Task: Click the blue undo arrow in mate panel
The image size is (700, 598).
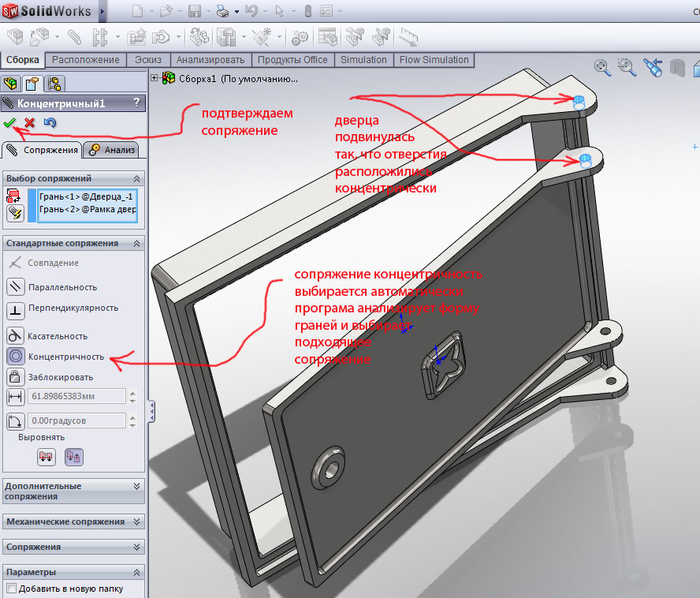Action: (50, 123)
